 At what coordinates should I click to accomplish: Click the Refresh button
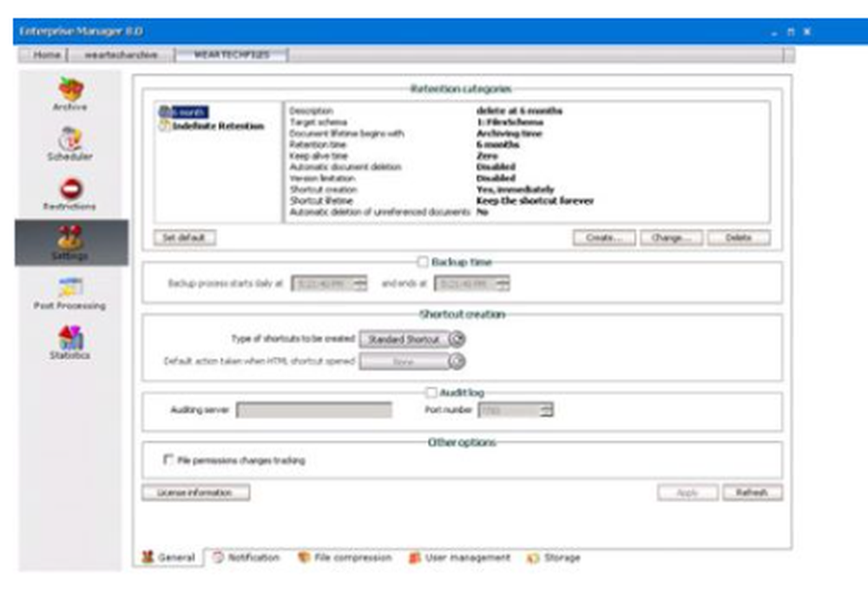point(753,492)
